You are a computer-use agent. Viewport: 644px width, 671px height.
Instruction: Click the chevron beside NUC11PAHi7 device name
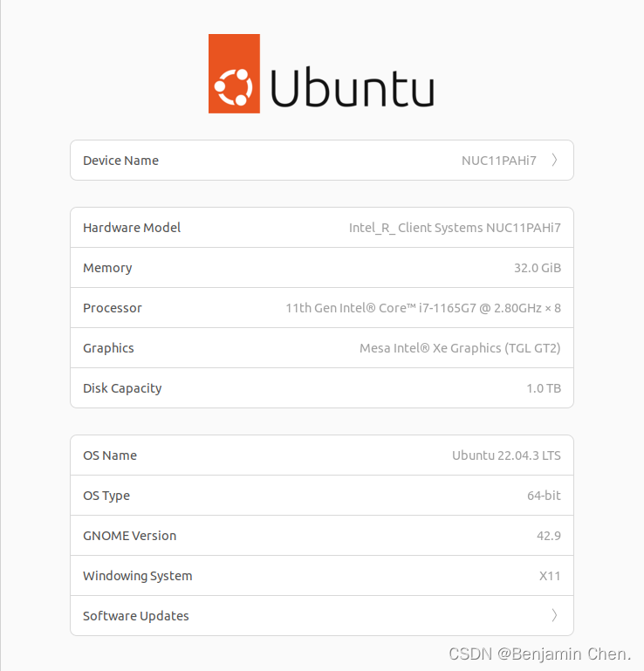point(554,160)
